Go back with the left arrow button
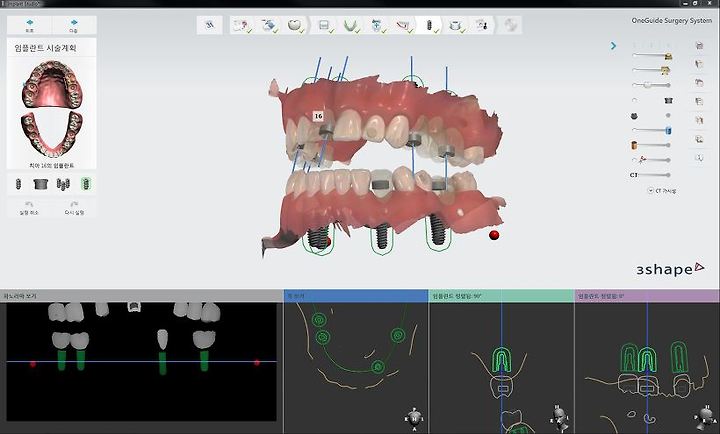720x434 pixels. coord(29,25)
